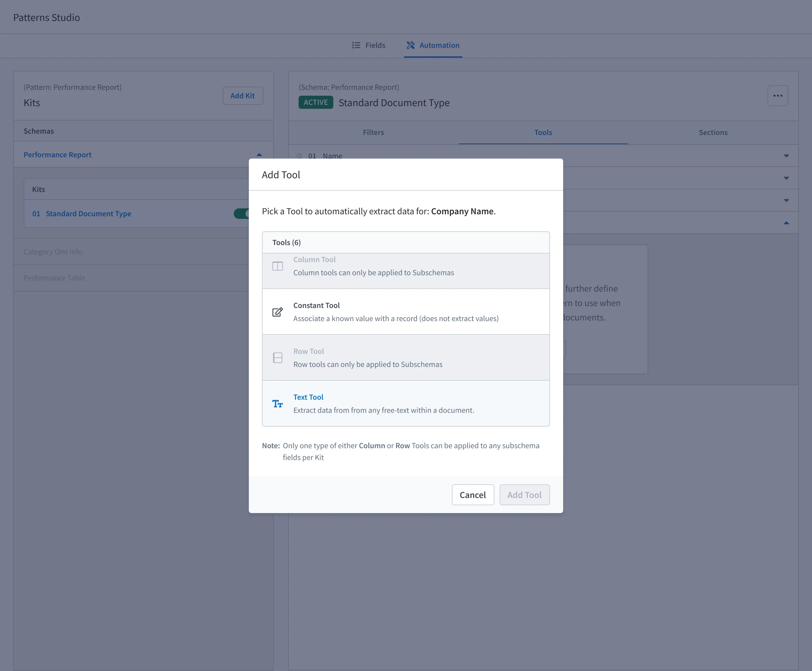
Task: Click the Category One Info schema row
Action: (x=131, y=252)
